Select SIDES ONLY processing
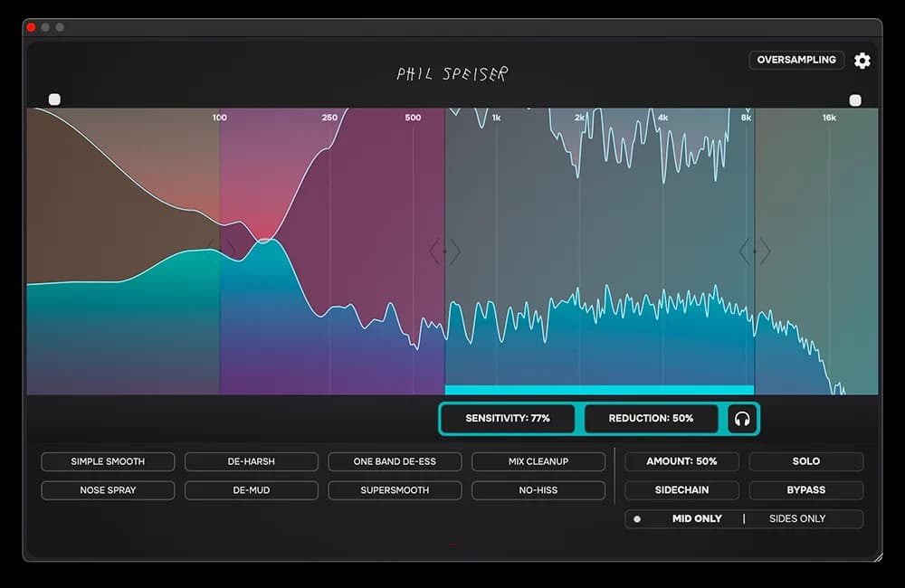The width and height of the screenshot is (905, 588). pos(797,518)
